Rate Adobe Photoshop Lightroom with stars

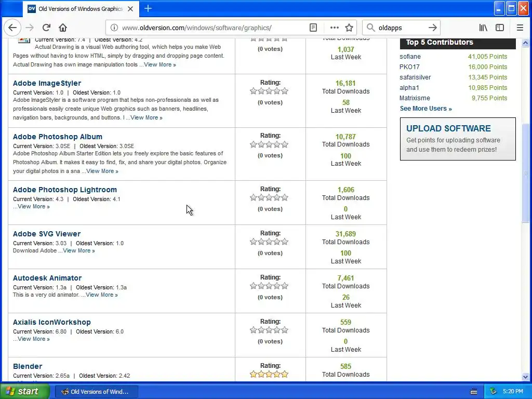(269, 197)
